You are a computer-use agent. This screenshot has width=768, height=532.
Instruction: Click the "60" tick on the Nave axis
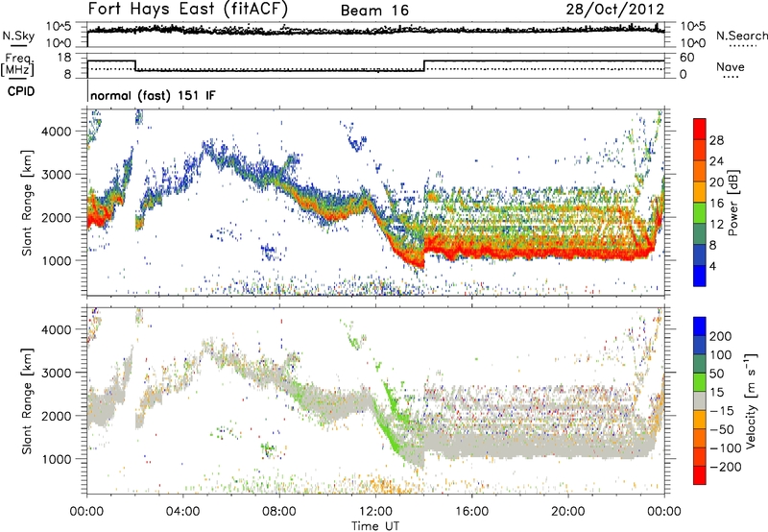point(686,58)
